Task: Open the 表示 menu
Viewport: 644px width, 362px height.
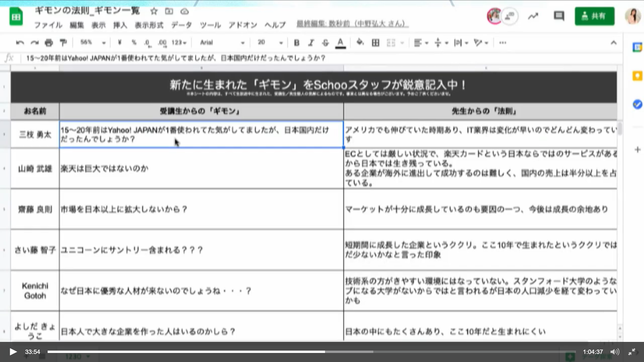Action: (x=99, y=25)
